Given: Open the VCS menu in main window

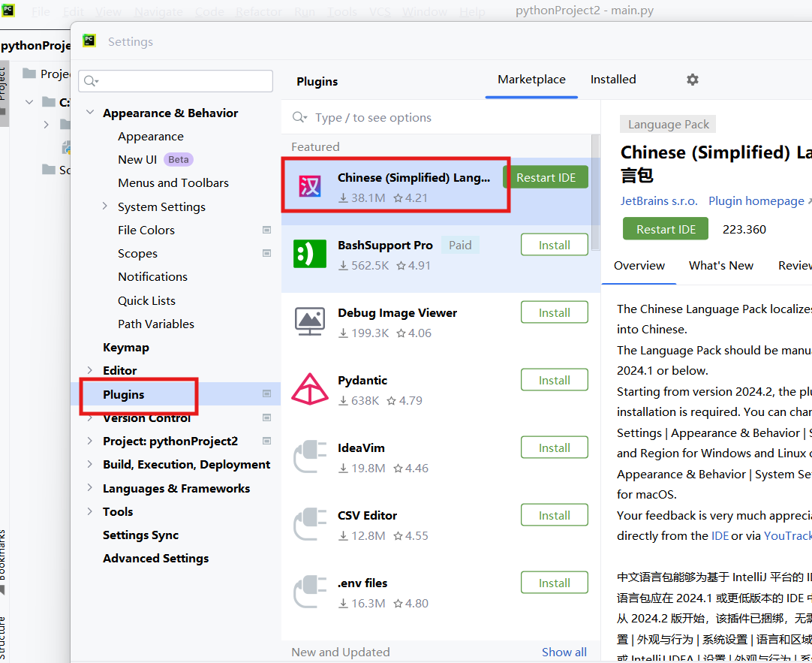Looking at the screenshot, I should point(380,11).
